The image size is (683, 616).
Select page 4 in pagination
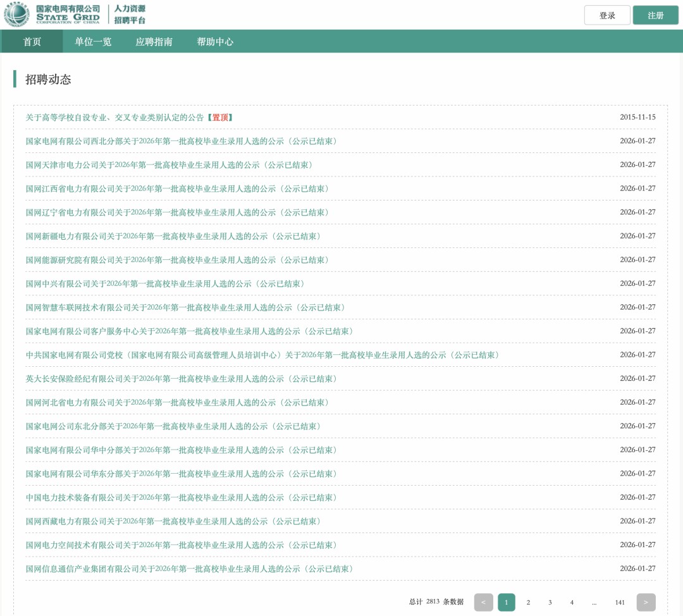pos(572,603)
